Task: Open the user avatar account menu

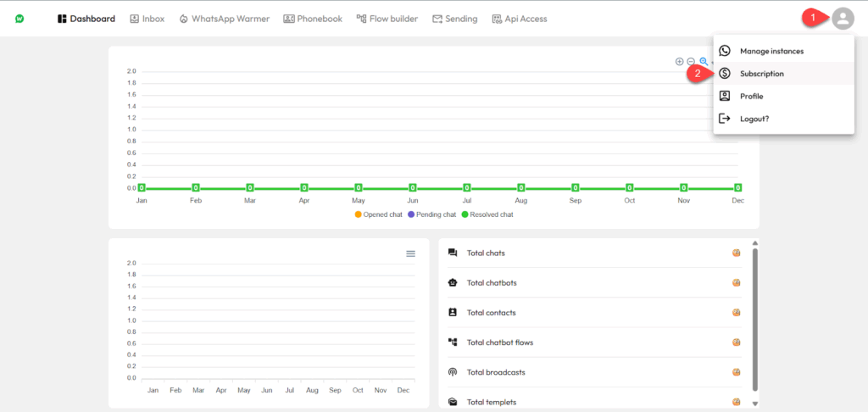Action: [x=842, y=19]
